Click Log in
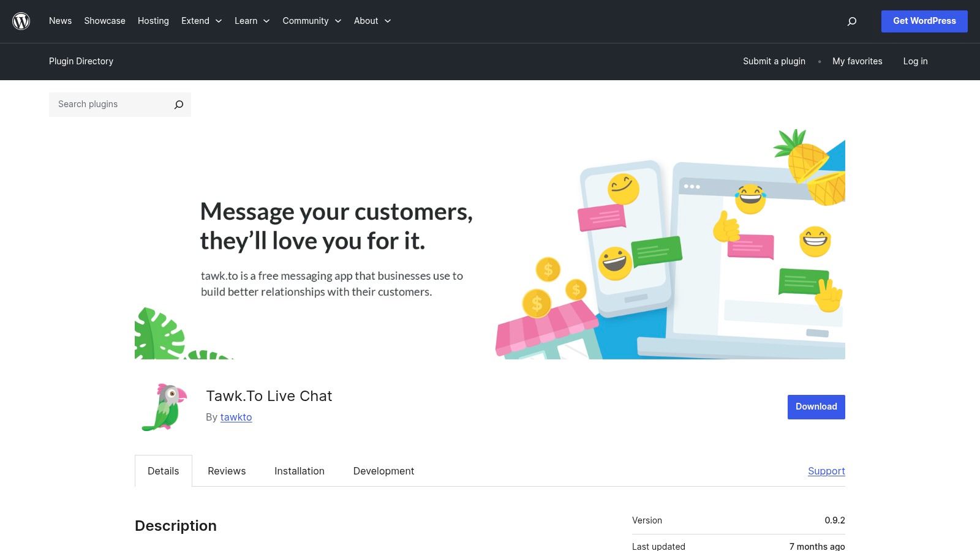Image resolution: width=980 pixels, height=551 pixels. pos(916,61)
